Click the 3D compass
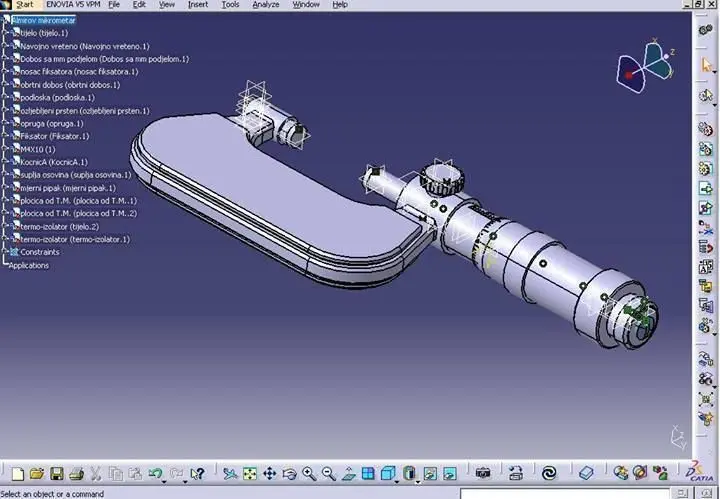This screenshot has width=720, height=499. pyautogui.click(x=646, y=66)
